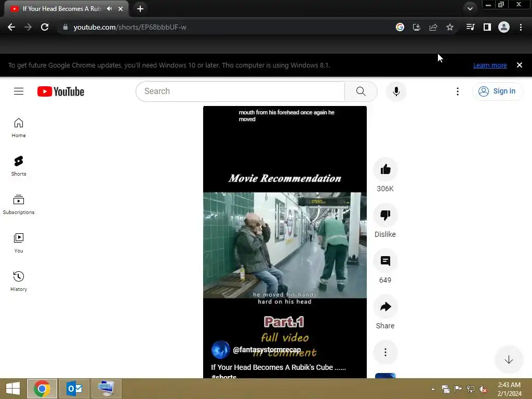Open a new browser tab

point(140,9)
